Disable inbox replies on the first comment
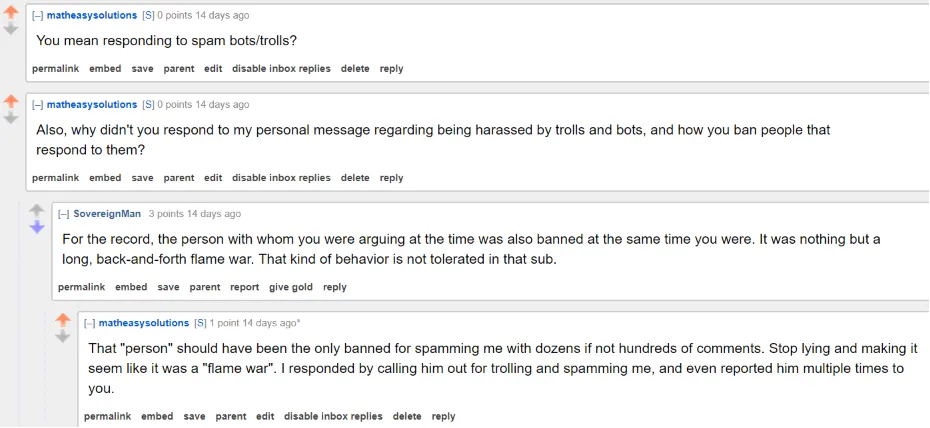 281,69
